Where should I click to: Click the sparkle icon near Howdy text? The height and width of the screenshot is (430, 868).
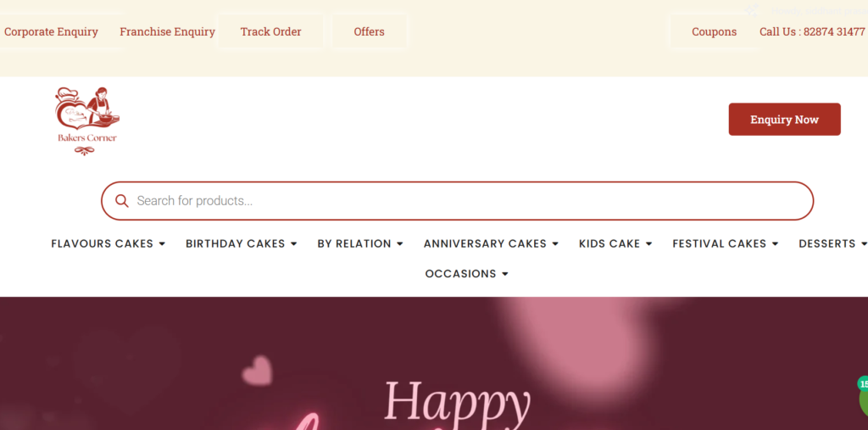pyautogui.click(x=753, y=10)
